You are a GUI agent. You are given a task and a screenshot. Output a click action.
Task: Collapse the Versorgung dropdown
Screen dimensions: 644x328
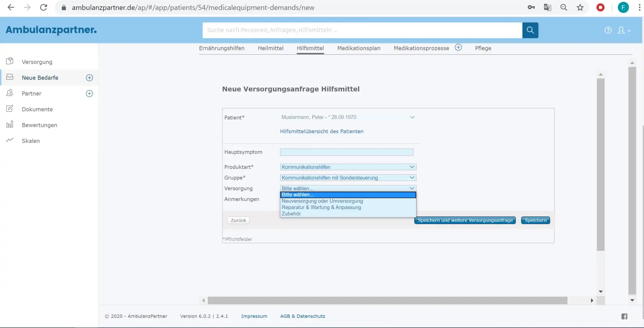pos(348,188)
